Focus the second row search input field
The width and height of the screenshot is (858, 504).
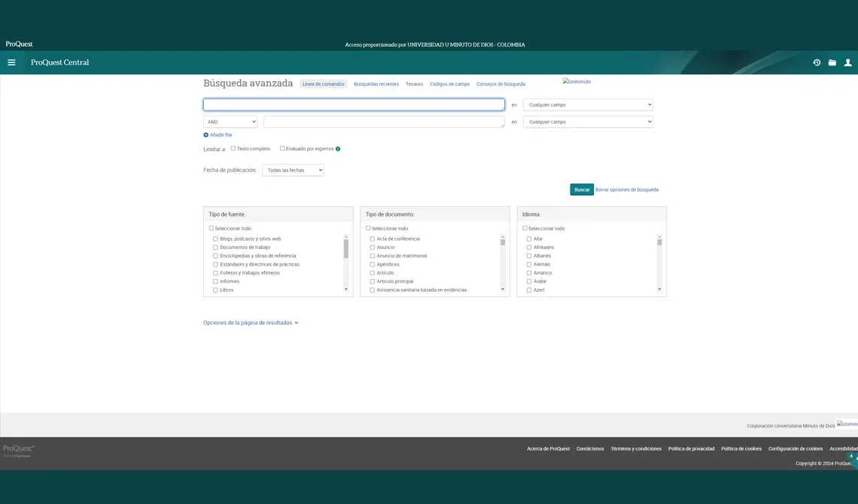pos(384,122)
